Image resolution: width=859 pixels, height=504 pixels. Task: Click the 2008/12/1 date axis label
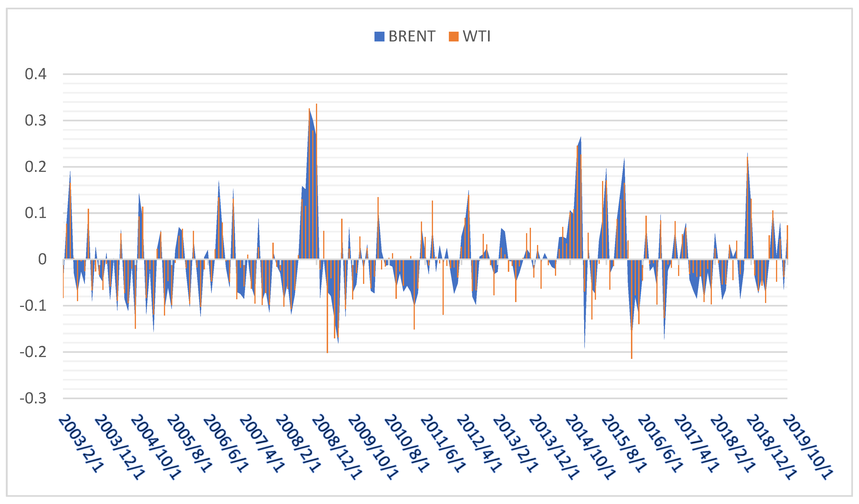pyautogui.click(x=337, y=447)
